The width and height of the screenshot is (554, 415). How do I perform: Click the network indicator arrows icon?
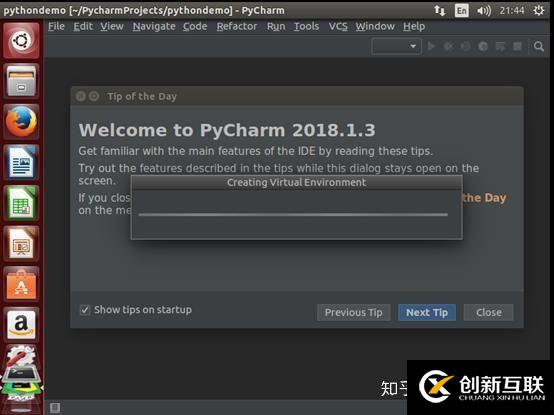tap(440, 10)
